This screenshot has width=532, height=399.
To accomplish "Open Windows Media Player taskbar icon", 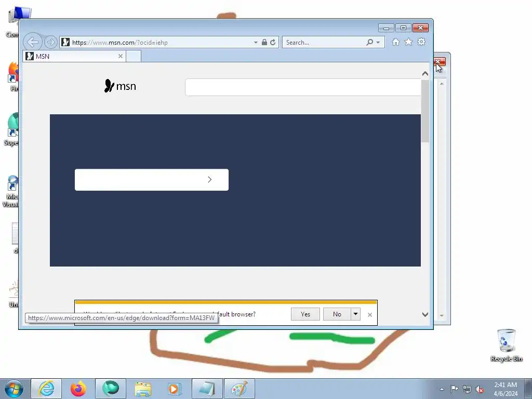I will tap(175, 389).
